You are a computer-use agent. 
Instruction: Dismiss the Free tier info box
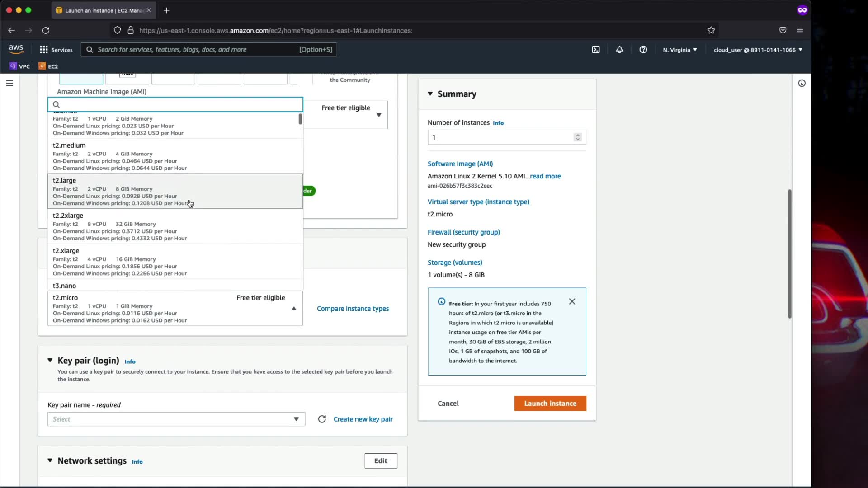pos(572,301)
